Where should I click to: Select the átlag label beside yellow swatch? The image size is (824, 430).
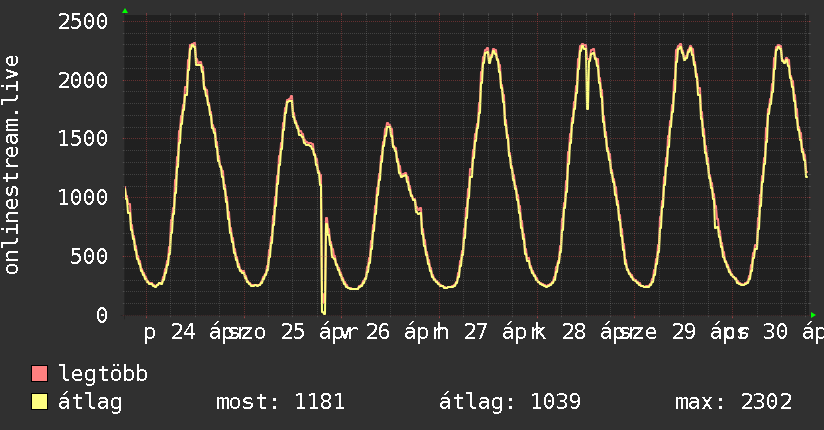(90, 402)
